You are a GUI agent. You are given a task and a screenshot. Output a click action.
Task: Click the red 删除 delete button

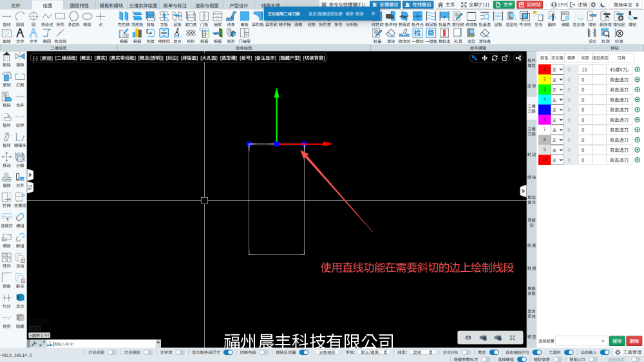pyautogui.click(x=634, y=341)
